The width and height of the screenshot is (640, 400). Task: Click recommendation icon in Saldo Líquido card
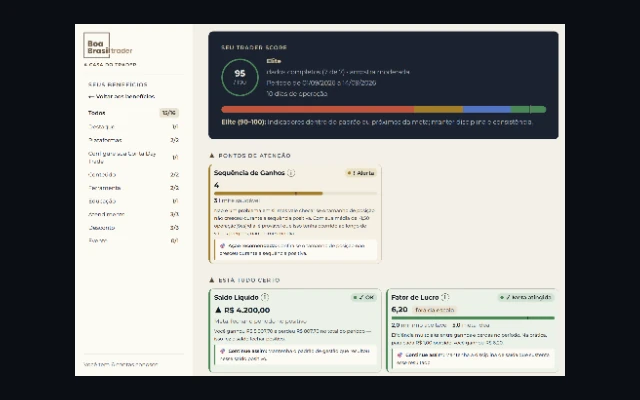click(222, 351)
